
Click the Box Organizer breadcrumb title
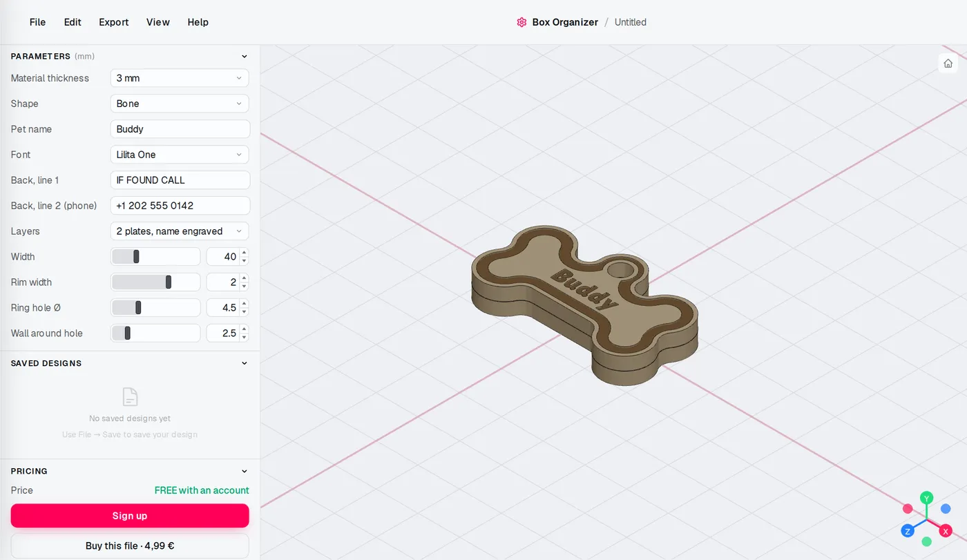click(565, 22)
